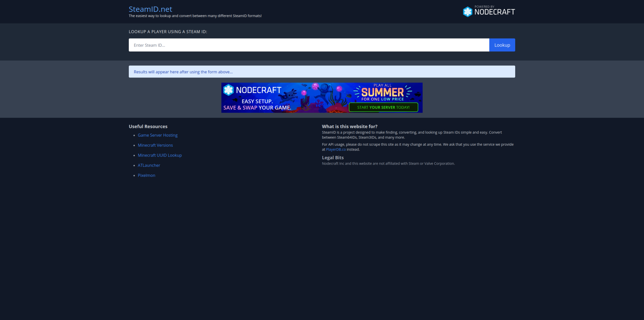Click the SUMMER text in the ad banner
This screenshot has width=644, height=320.
[x=382, y=92]
